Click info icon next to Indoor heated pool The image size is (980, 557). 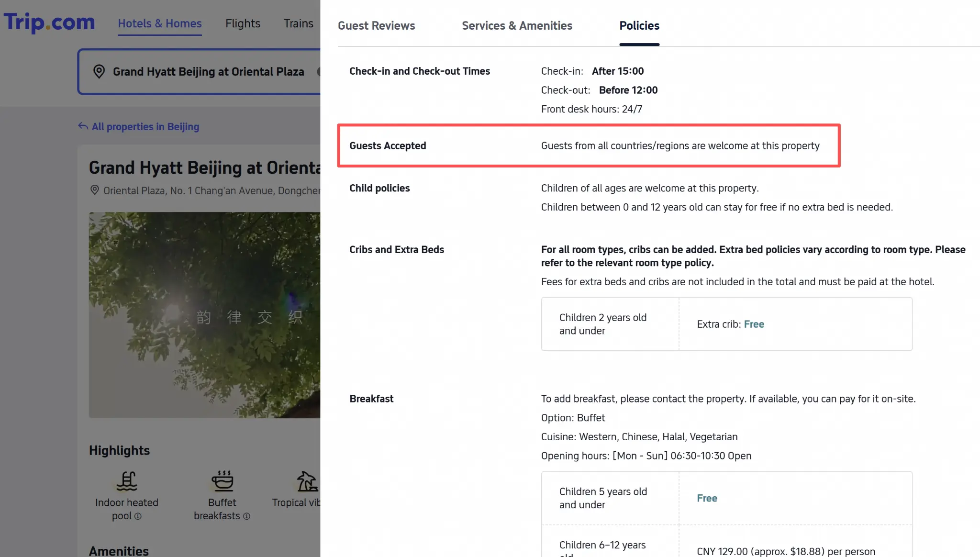click(138, 516)
